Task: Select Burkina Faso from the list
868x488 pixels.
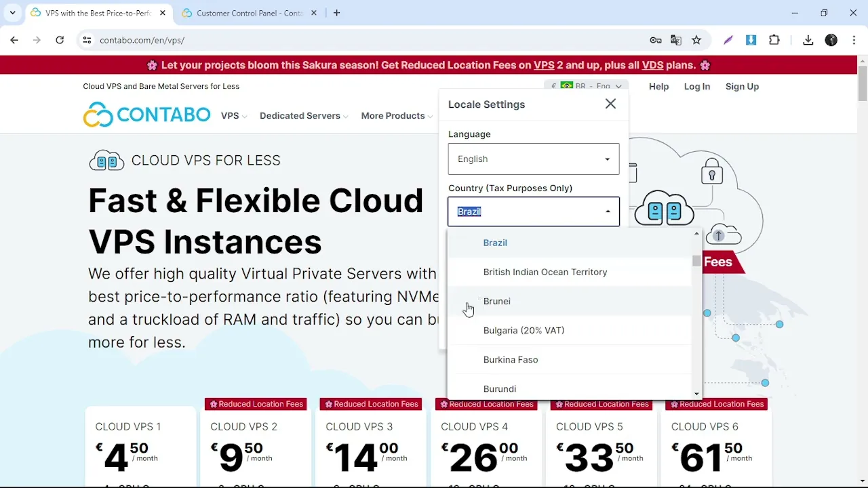Action: click(x=570, y=359)
